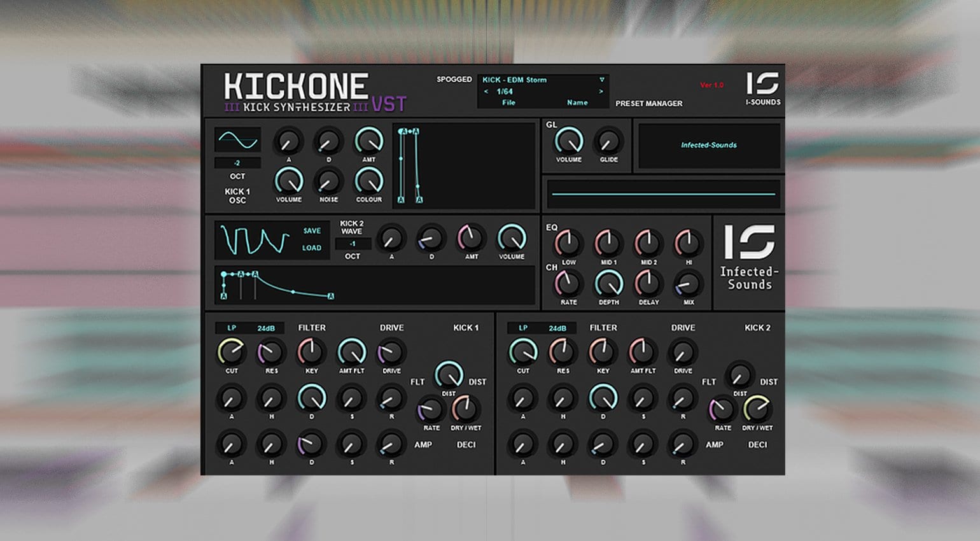Click the Kick 2 DRY / WET knob
Screen dimensions: 980x541
click(x=757, y=409)
